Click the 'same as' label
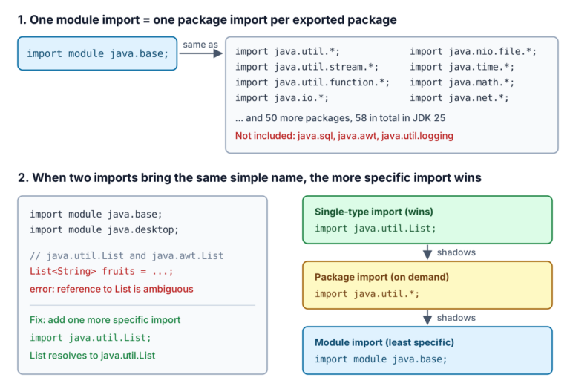Viewport: 570px width, 392px height. tap(200, 45)
